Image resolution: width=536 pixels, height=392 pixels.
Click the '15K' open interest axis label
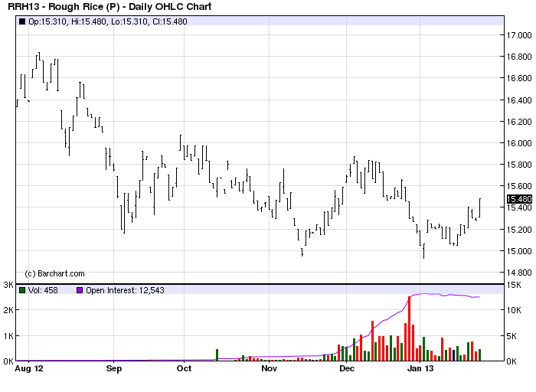tap(514, 285)
